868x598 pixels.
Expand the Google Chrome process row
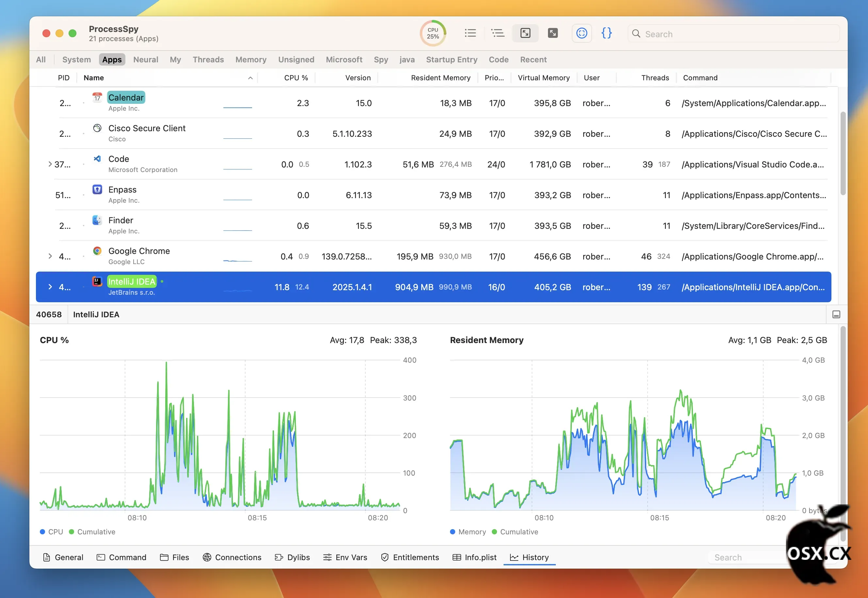tap(50, 256)
